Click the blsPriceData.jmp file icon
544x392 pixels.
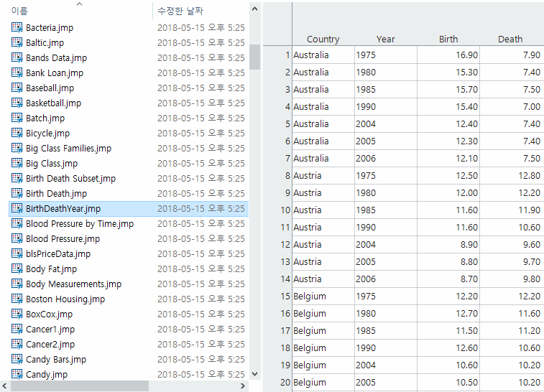pos(17,253)
